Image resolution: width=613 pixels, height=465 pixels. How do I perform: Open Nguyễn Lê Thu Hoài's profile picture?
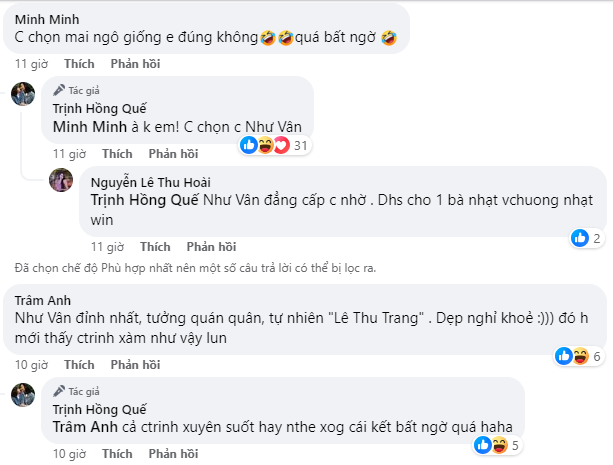pyautogui.click(x=63, y=181)
